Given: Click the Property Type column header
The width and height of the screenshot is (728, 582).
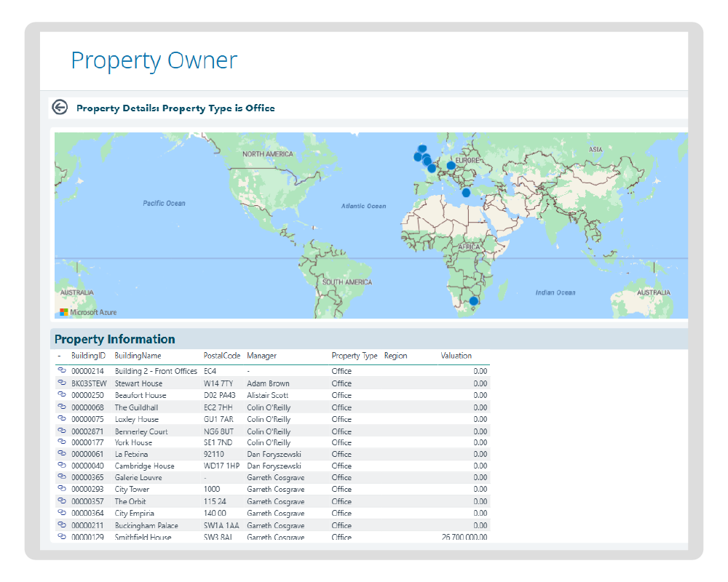Looking at the screenshot, I should (354, 356).
